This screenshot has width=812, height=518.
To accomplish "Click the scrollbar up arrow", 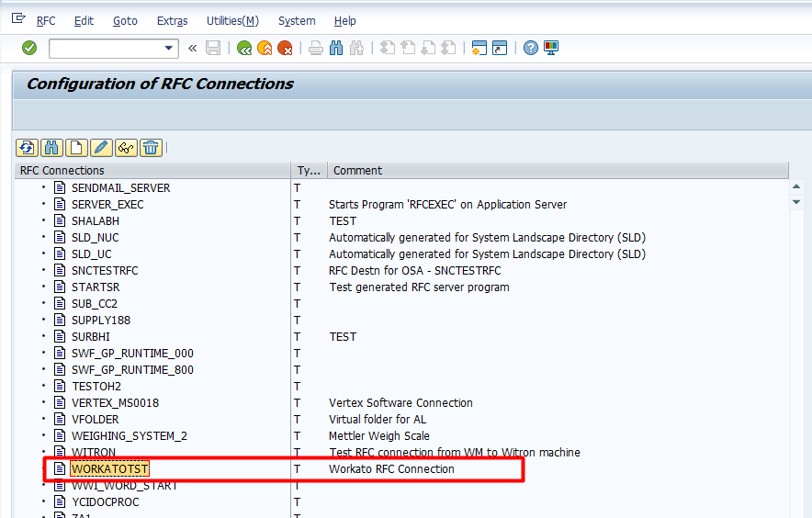I will [796, 187].
